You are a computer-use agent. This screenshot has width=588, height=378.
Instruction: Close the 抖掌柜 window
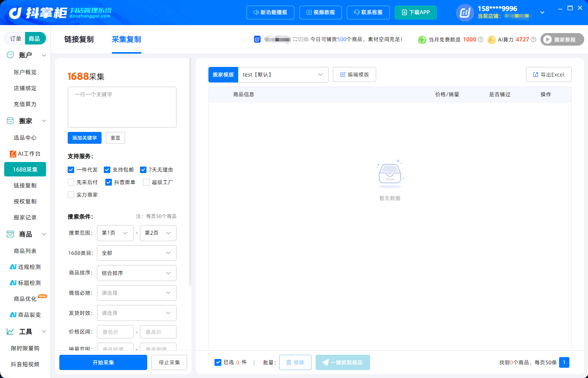(580, 8)
